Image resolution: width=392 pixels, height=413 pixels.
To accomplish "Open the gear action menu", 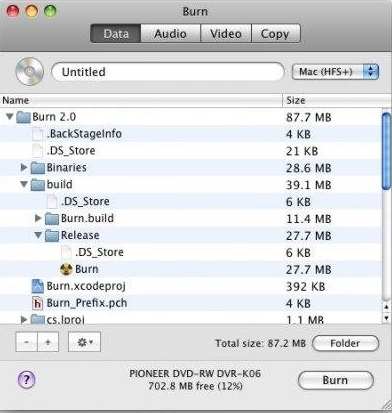I will pos(84,342).
